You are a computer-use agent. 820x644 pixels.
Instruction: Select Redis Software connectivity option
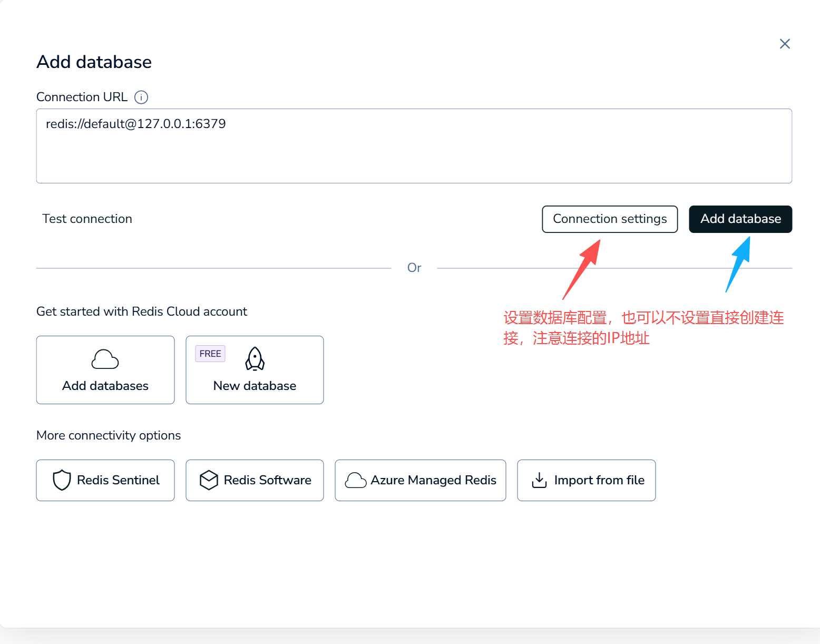tap(255, 480)
